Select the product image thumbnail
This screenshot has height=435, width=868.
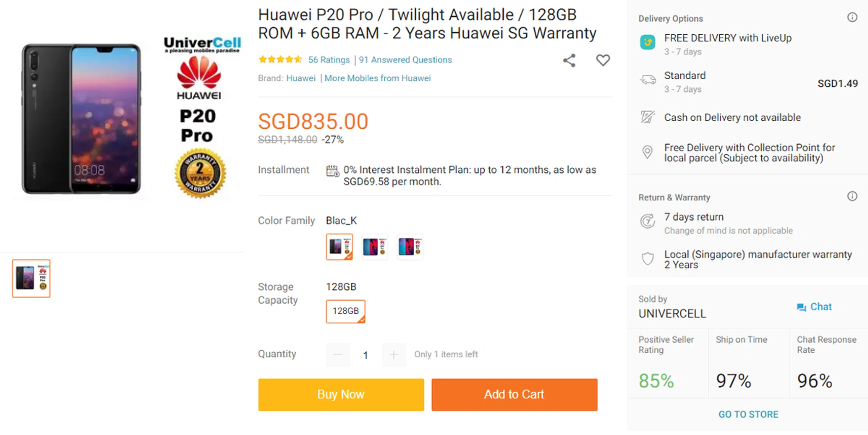point(31,278)
